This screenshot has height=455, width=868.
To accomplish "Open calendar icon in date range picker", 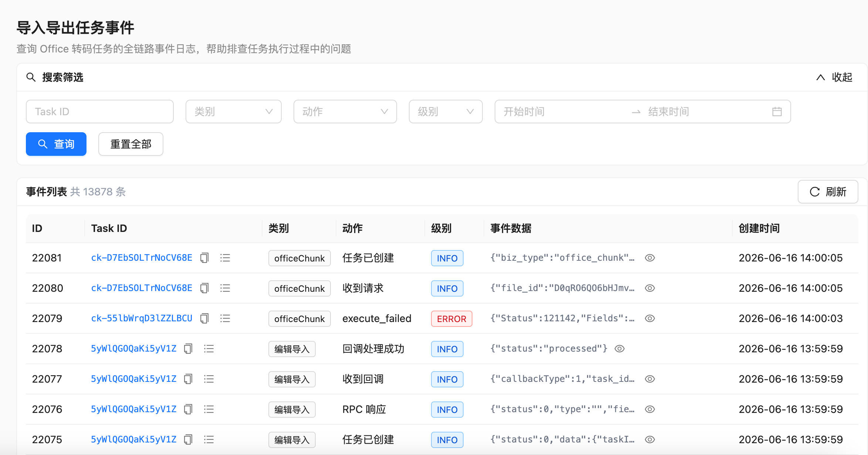I will [x=777, y=112].
